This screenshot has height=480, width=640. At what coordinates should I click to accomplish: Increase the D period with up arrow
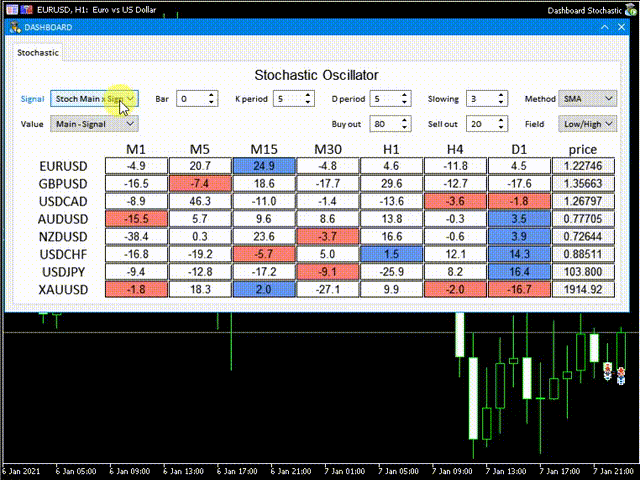click(404, 95)
